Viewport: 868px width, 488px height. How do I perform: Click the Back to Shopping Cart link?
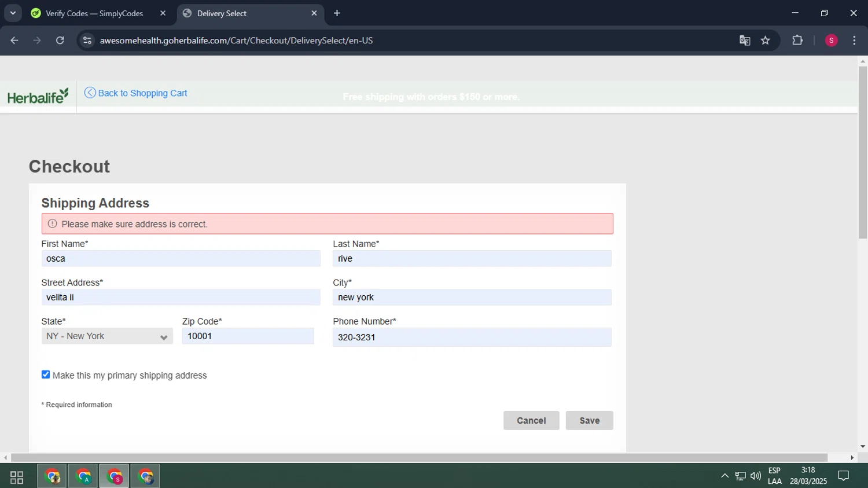click(x=142, y=93)
